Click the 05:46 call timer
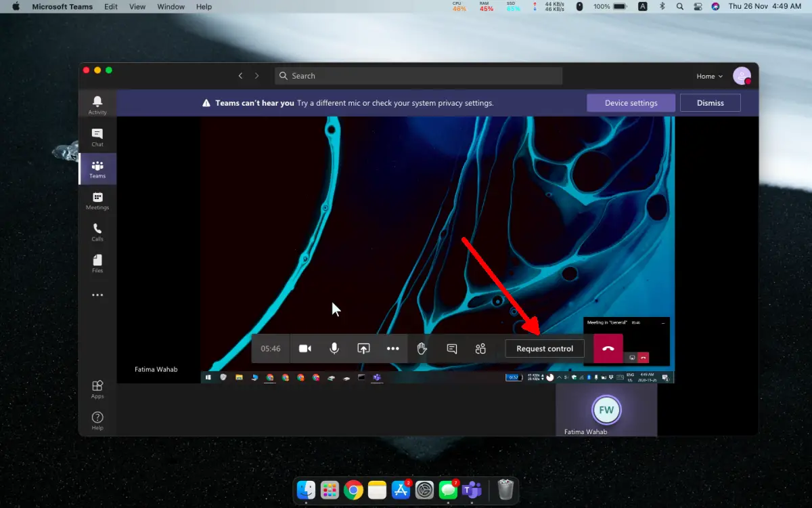The height and width of the screenshot is (508, 812). (x=271, y=349)
